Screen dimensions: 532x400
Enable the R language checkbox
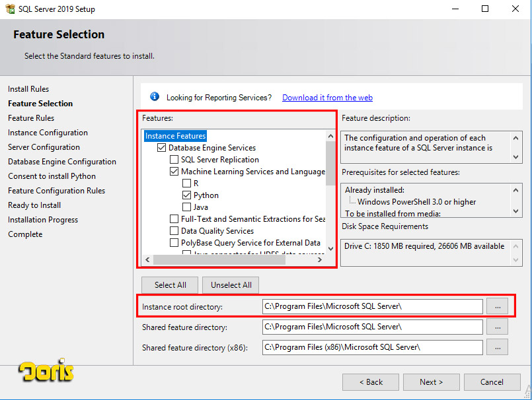pos(187,183)
